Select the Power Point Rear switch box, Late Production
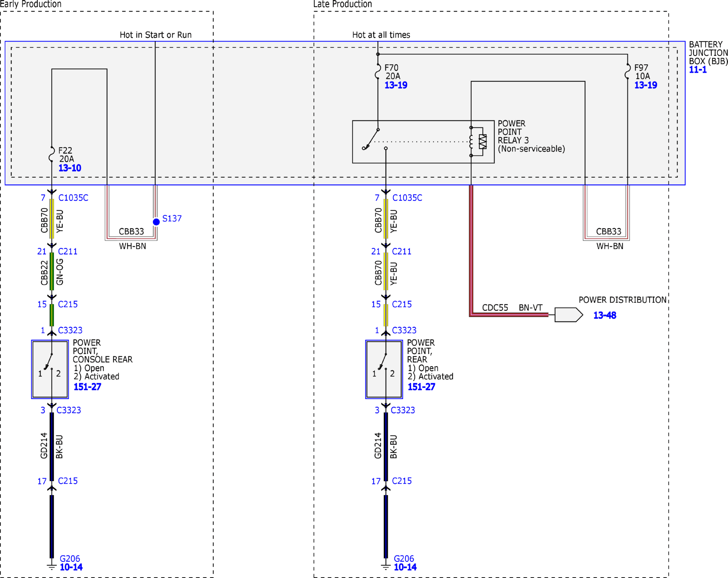The width and height of the screenshot is (728, 578). (384, 369)
